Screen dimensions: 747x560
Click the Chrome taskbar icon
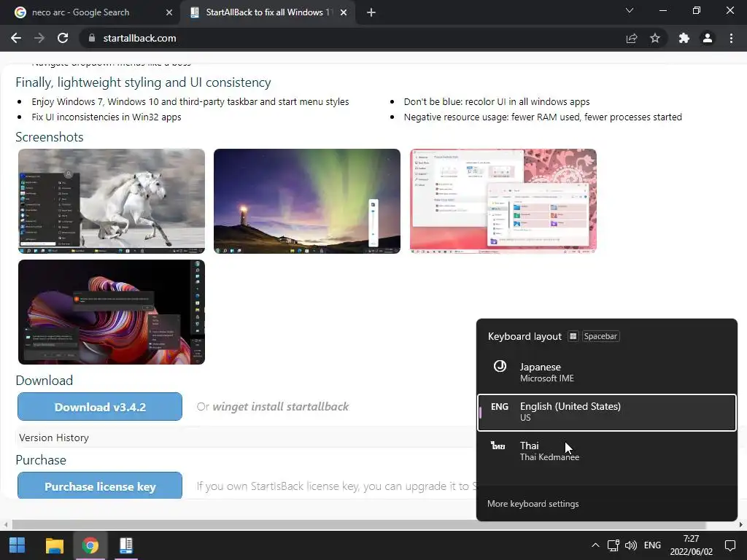(x=90, y=545)
